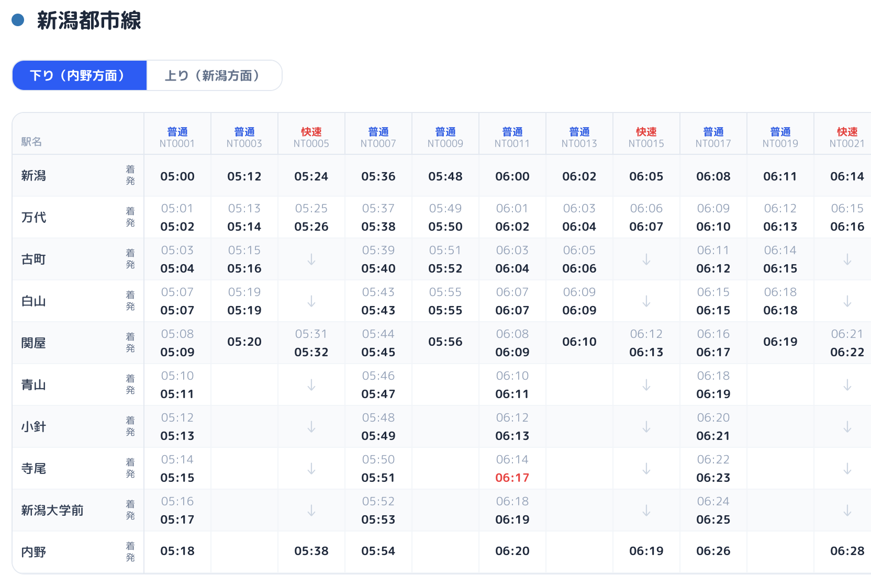This screenshot has height=588, width=871.
Task: Click the 06:28 arrival at 内野
Action: [x=847, y=551]
